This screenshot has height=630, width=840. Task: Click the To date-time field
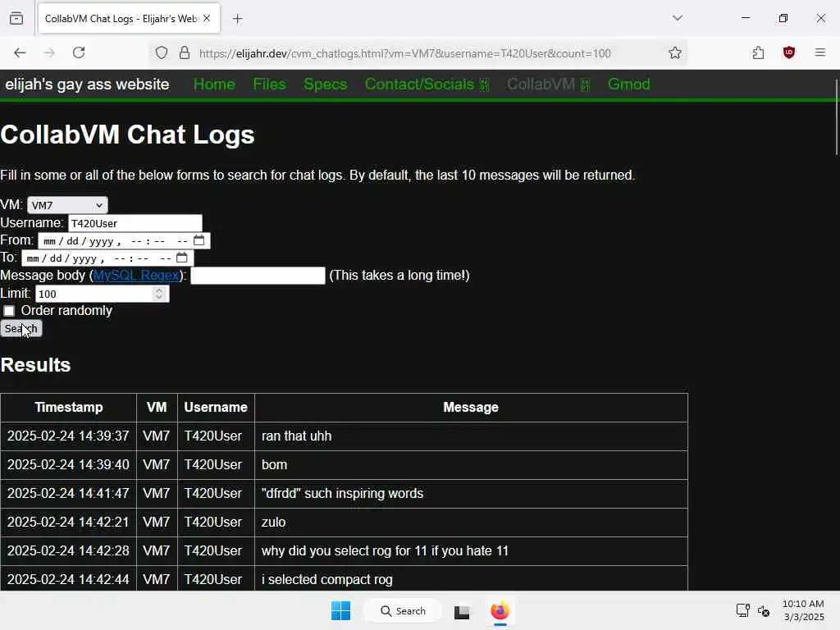coord(107,258)
